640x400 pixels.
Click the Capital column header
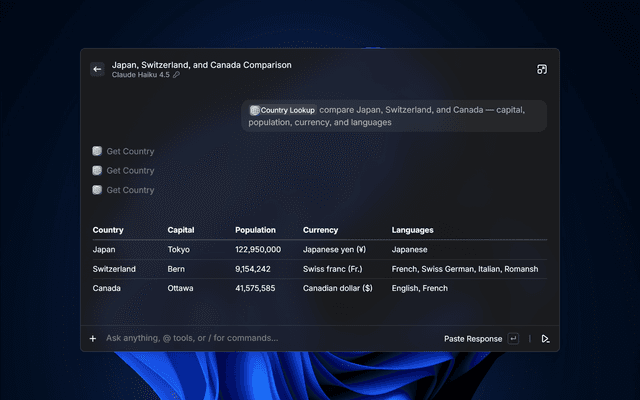coord(181,230)
